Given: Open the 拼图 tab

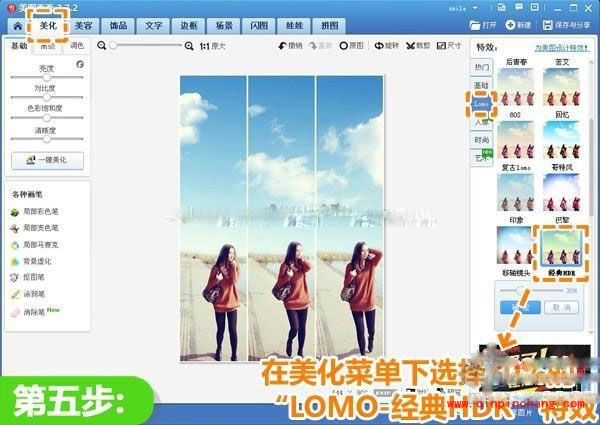Looking at the screenshot, I should (x=329, y=26).
